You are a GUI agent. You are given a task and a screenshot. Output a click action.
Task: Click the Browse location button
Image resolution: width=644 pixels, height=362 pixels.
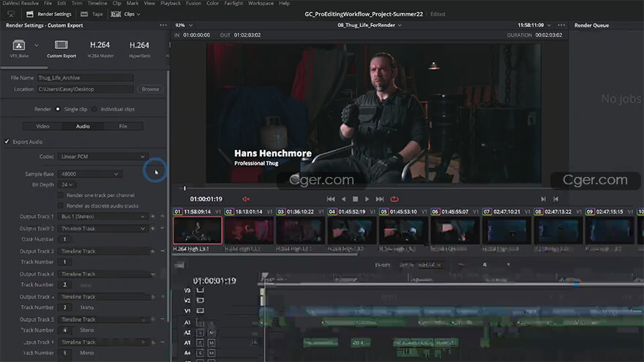coord(150,89)
